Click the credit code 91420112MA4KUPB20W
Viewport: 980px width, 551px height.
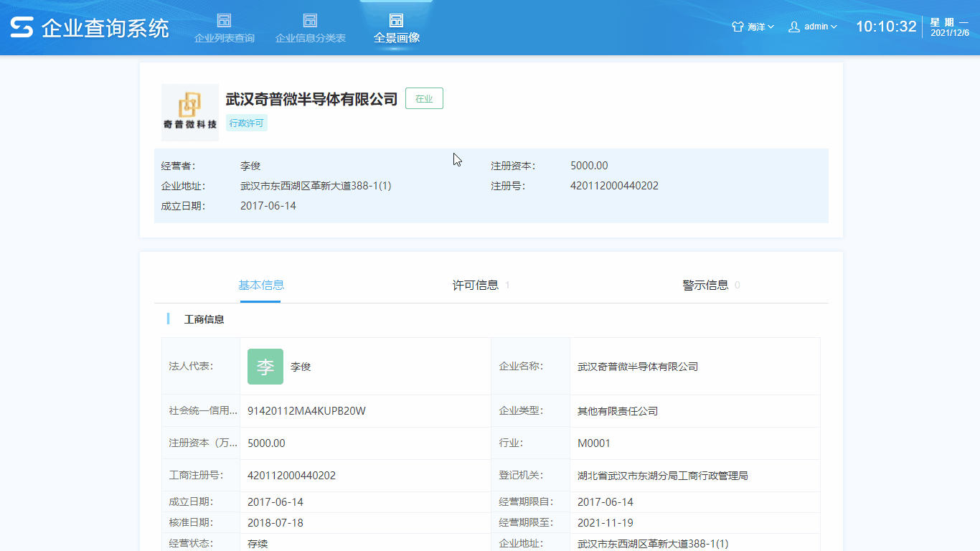(306, 411)
